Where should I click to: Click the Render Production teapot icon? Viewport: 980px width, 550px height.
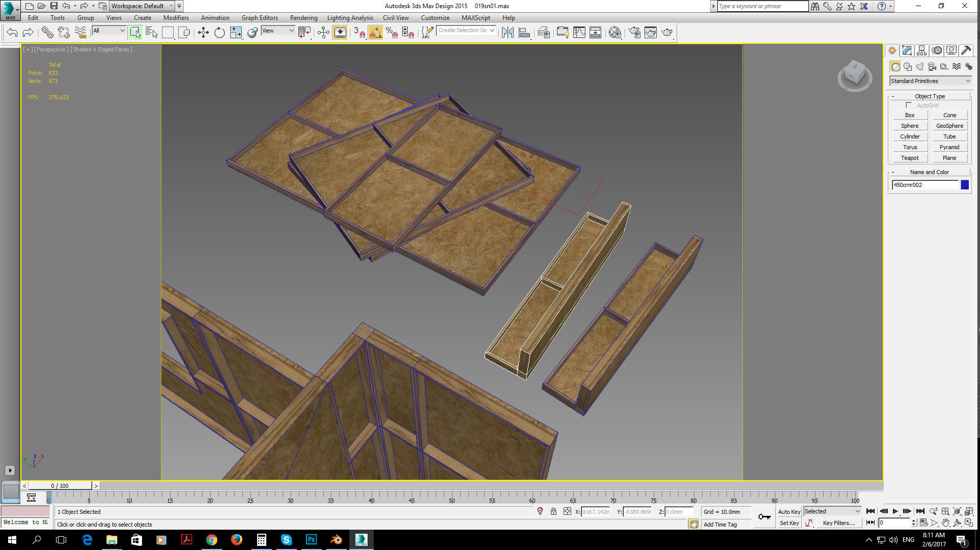(x=667, y=33)
